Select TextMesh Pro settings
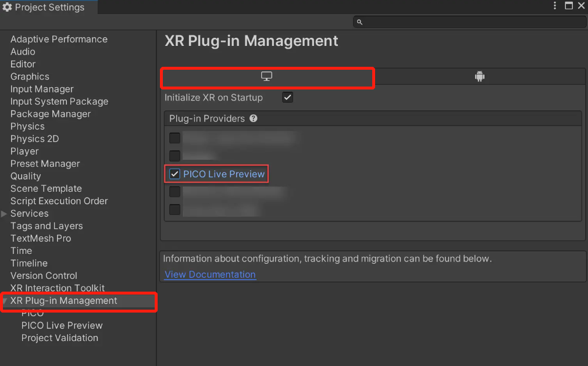 41,238
